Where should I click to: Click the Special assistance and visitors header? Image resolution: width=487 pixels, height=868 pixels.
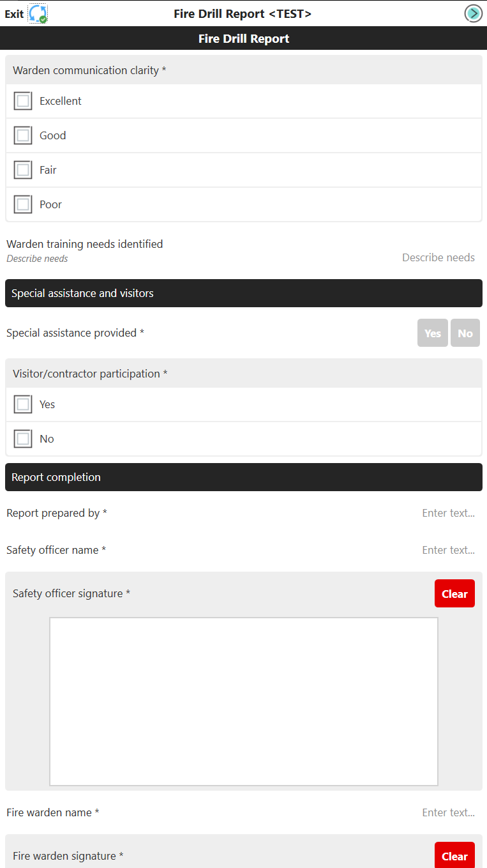point(243,293)
